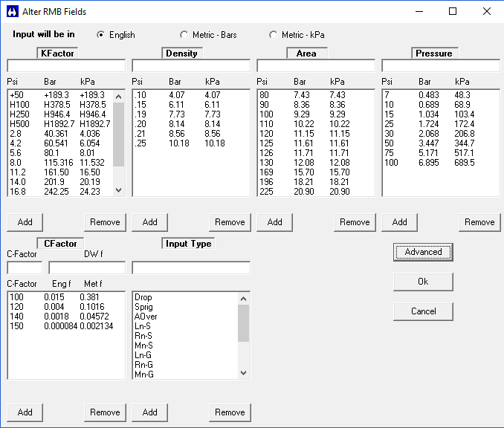Select Density row .10
504x428 pixels.
pos(191,95)
